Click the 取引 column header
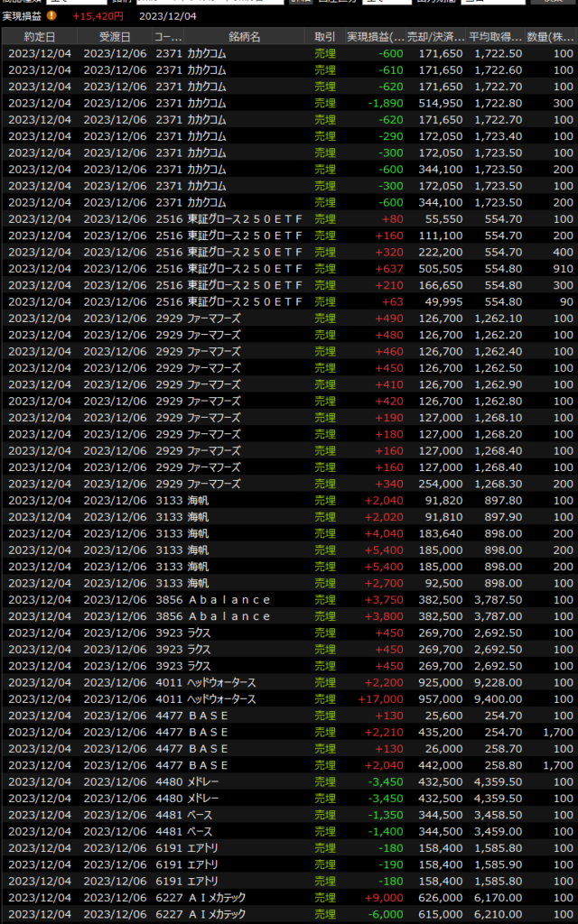Screen dimensions: 578x924 324,37
